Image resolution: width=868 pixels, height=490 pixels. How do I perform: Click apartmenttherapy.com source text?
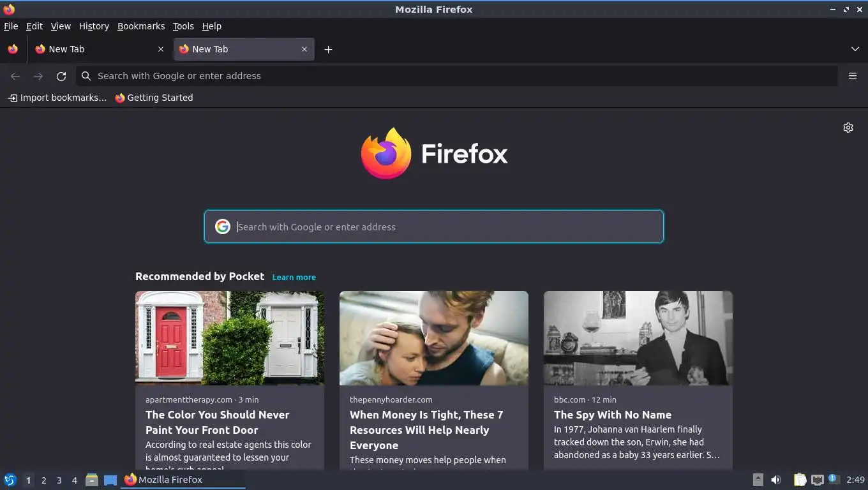coord(189,399)
